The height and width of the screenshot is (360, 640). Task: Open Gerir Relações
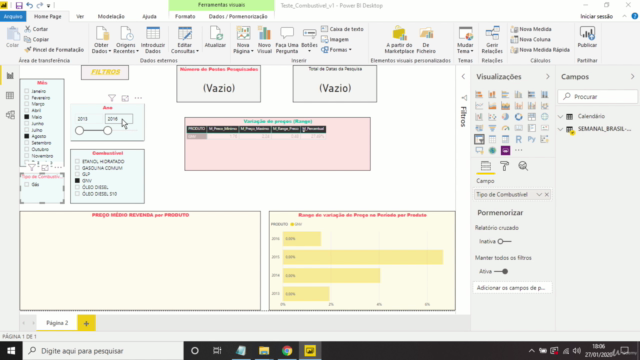tap(492, 40)
